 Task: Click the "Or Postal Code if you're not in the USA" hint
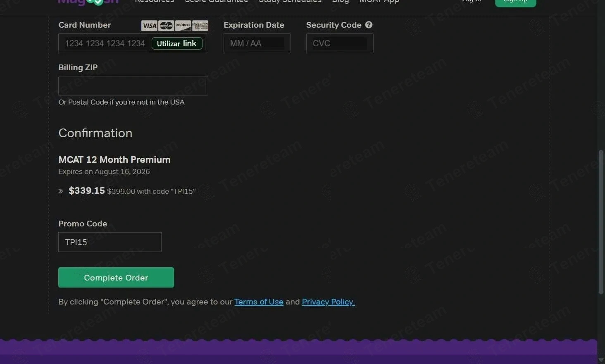[121, 102]
